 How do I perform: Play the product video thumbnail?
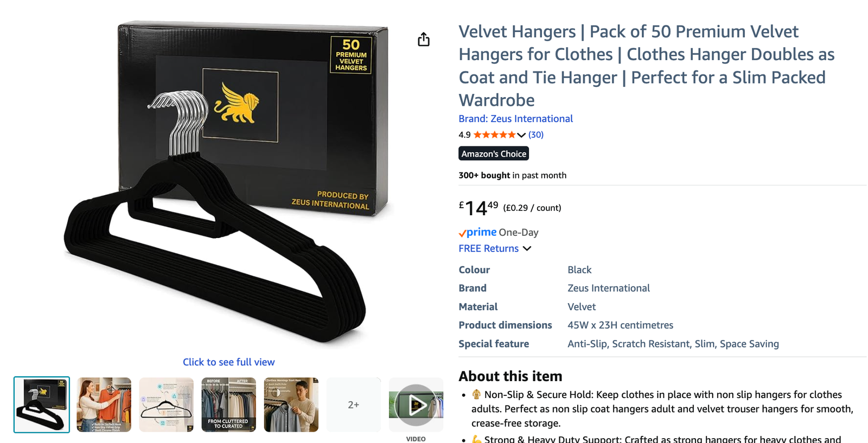click(x=416, y=405)
